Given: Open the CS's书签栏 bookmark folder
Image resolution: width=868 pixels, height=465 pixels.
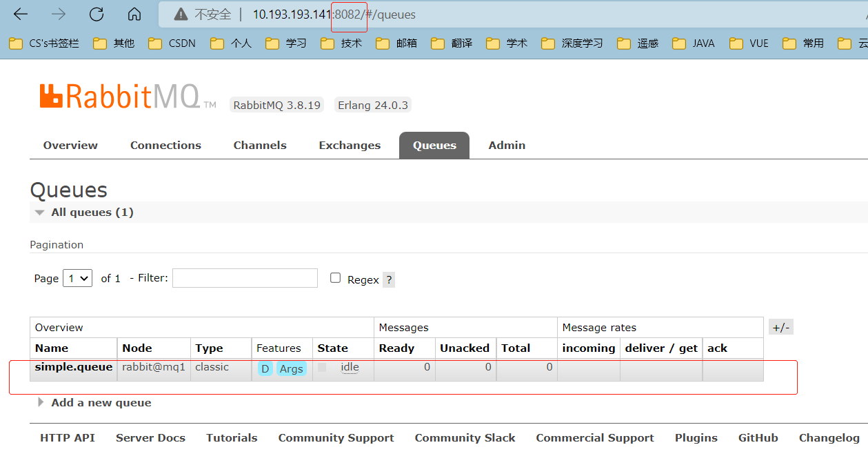Looking at the screenshot, I should click(44, 43).
